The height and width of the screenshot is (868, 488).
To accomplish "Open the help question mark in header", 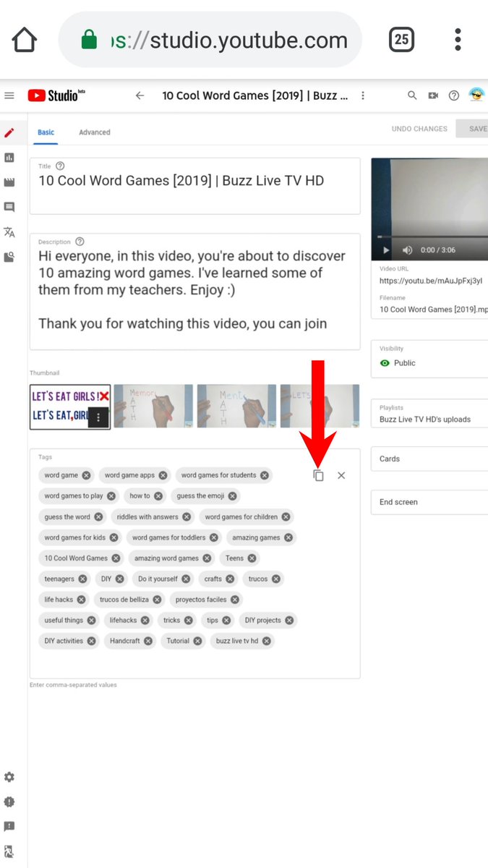I will [x=454, y=95].
